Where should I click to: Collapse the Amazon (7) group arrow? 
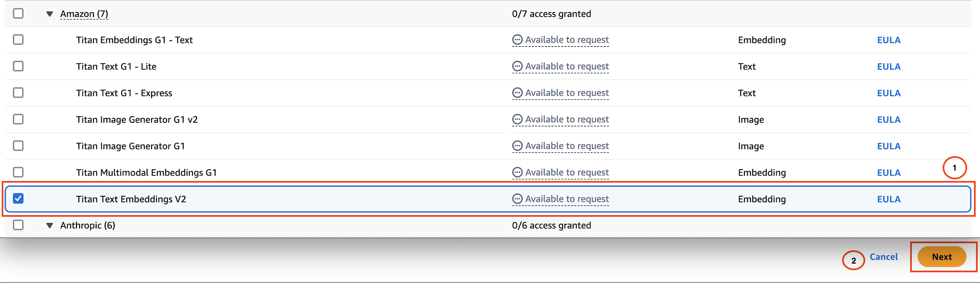[x=49, y=14]
